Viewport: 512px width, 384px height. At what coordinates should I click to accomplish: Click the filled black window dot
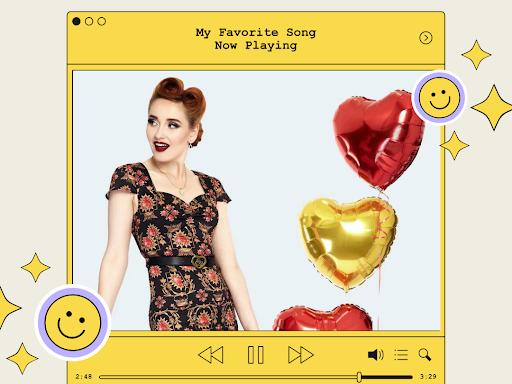tap(76, 21)
